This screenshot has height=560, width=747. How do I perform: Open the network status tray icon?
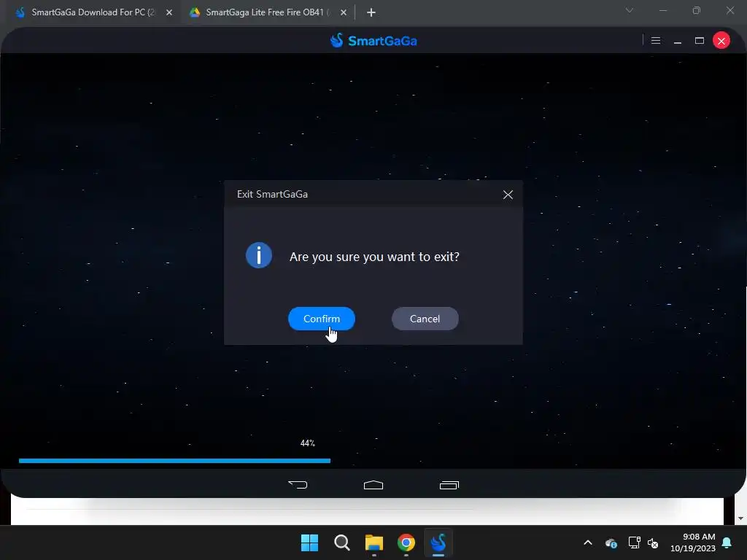tap(634, 542)
